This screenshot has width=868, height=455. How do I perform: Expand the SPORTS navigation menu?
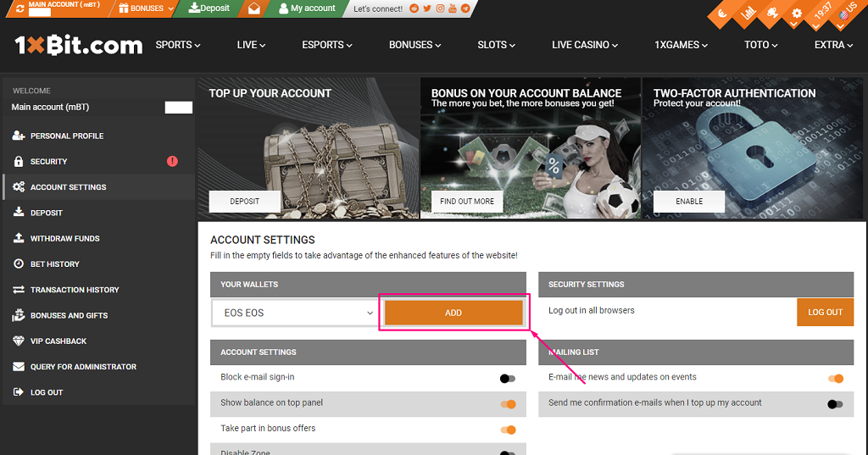[x=178, y=45]
